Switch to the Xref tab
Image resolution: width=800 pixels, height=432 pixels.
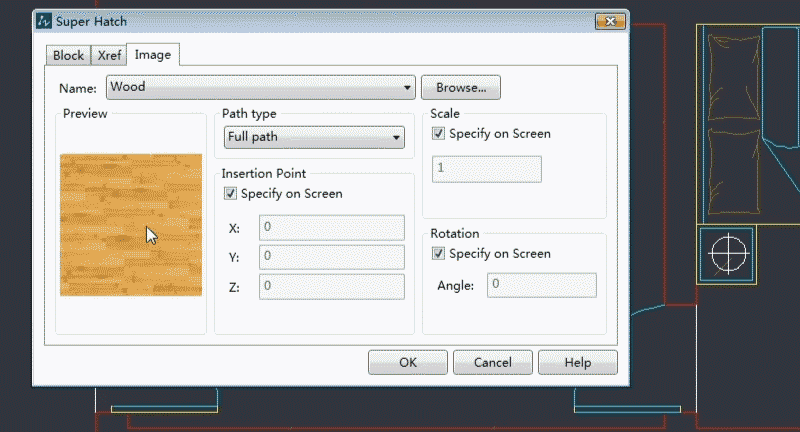[109, 55]
